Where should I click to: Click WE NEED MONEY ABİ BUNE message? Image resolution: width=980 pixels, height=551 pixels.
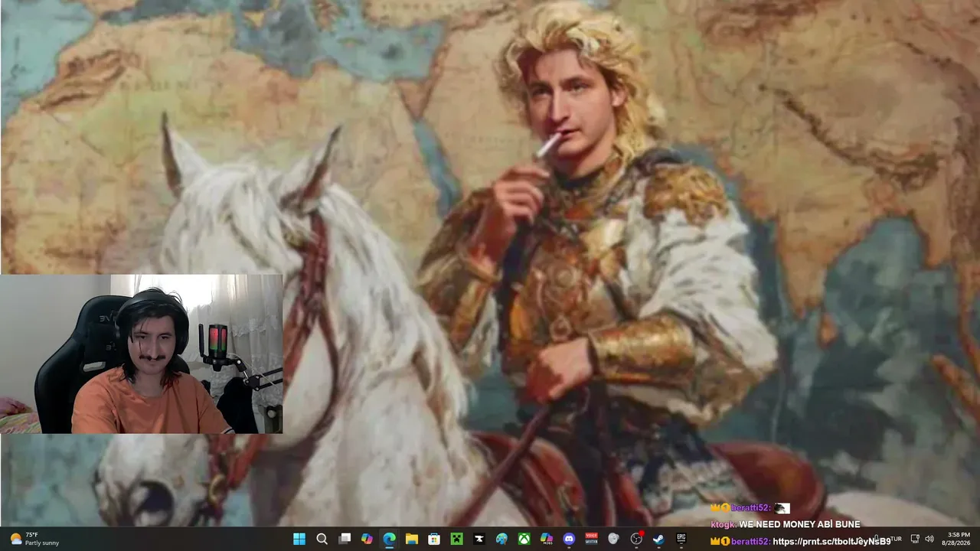[x=799, y=525]
